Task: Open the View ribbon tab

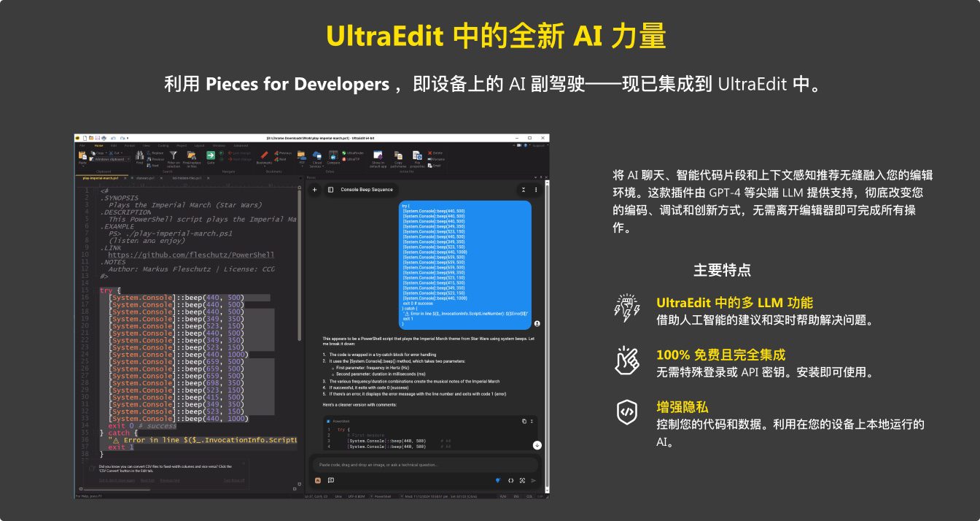Action: click(147, 145)
